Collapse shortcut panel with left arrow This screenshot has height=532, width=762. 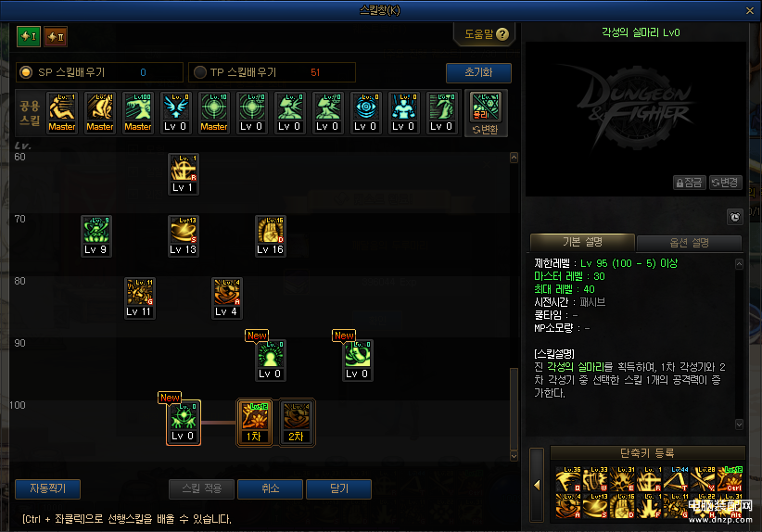click(537, 485)
